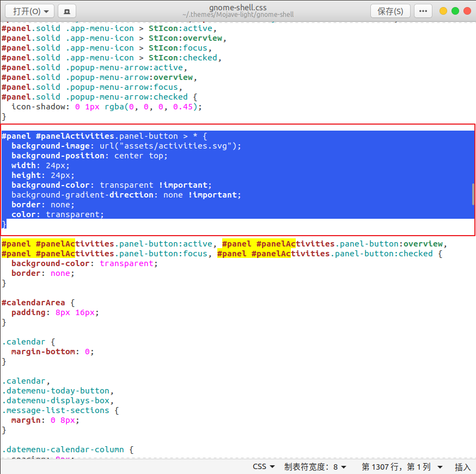Click the margin-bottom: 0 line

coord(52,352)
